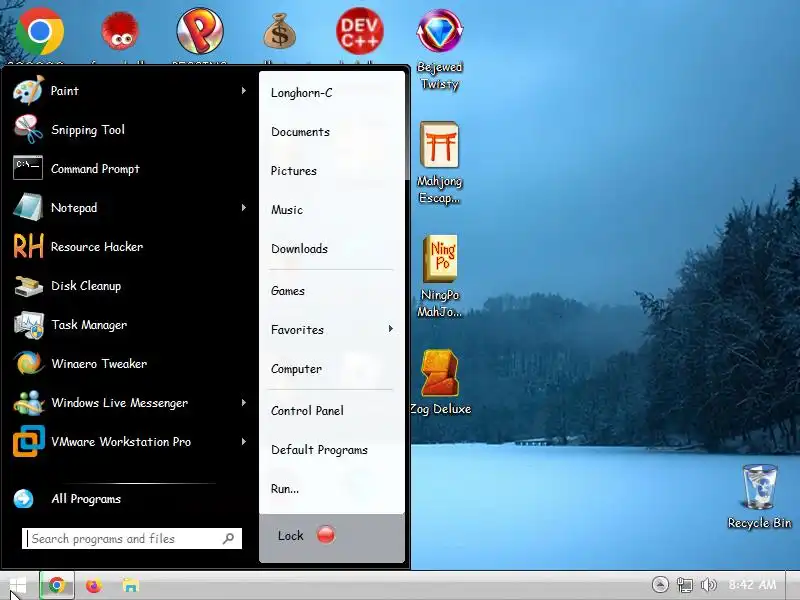Image resolution: width=800 pixels, height=600 pixels.
Task: Click the magnifier icon in the search box
Action: (229, 538)
